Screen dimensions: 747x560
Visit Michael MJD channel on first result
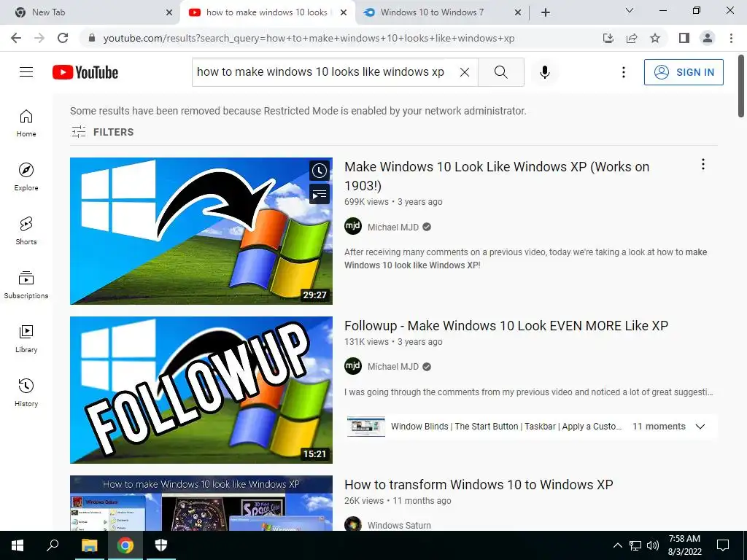(393, 227)
